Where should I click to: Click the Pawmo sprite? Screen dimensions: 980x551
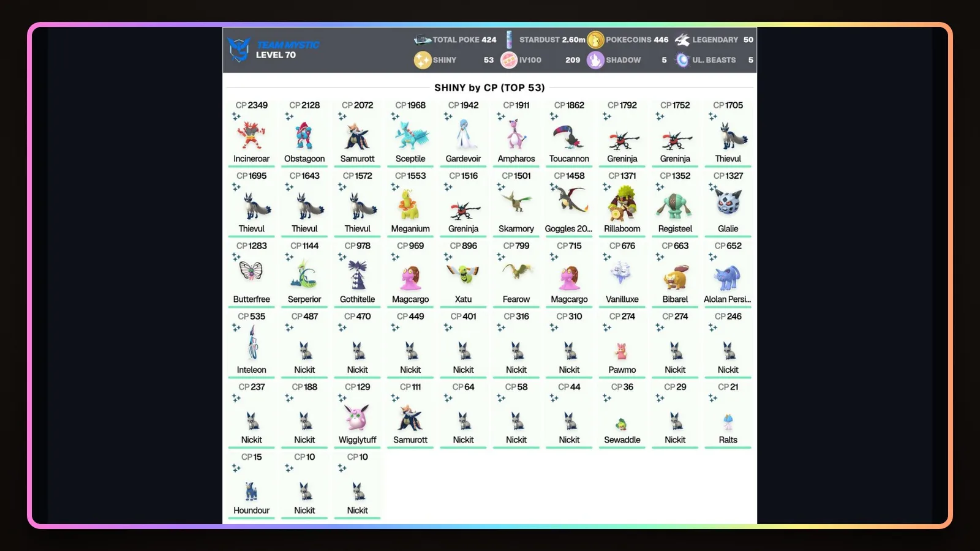click(x=622, y=351)
